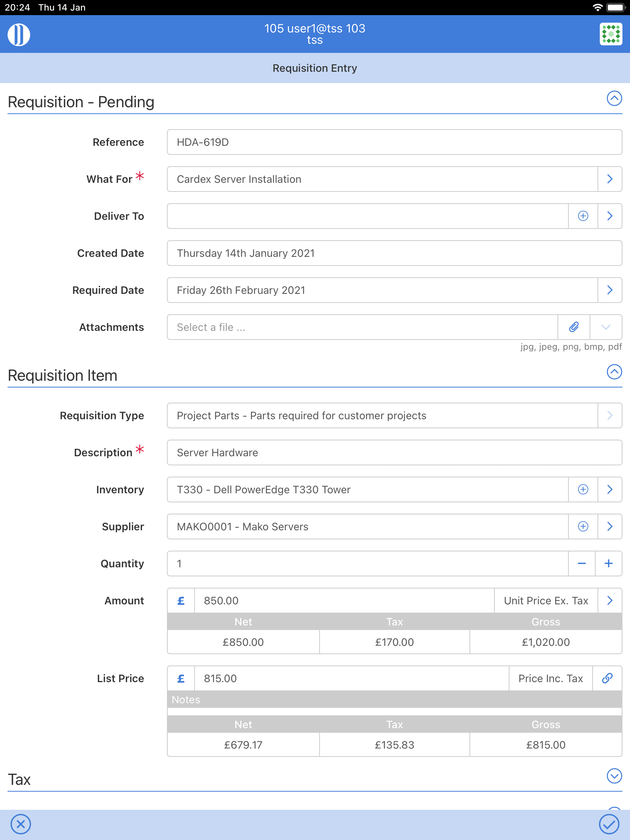Attach file with paperclip icon

point(574,327)
